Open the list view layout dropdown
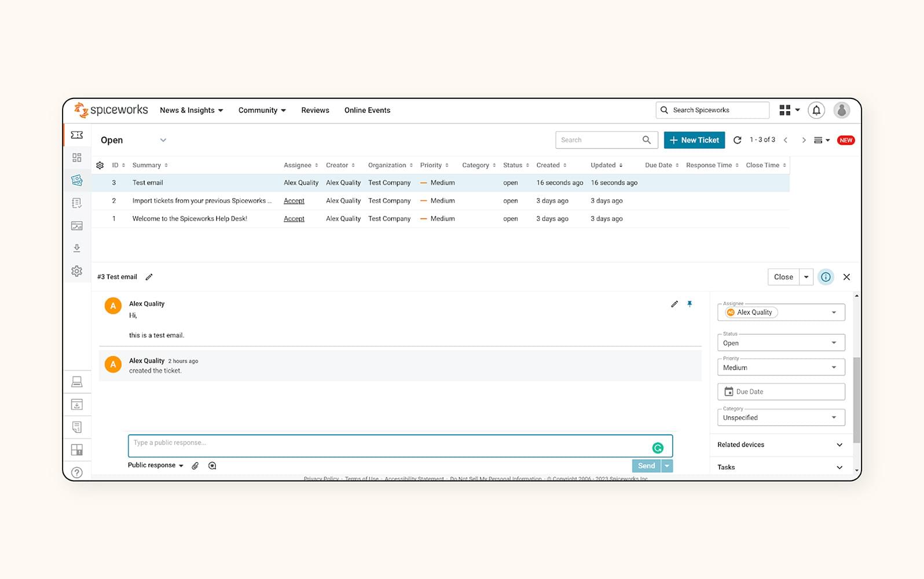The image size is (924, 579). pyautogui.click(x=822, y=140)
